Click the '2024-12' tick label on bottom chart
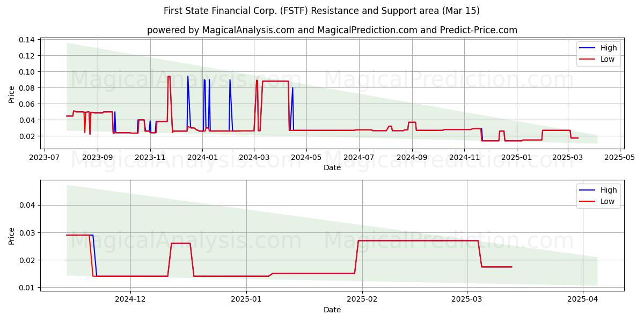Screen dimensions: 644x322 130,299
